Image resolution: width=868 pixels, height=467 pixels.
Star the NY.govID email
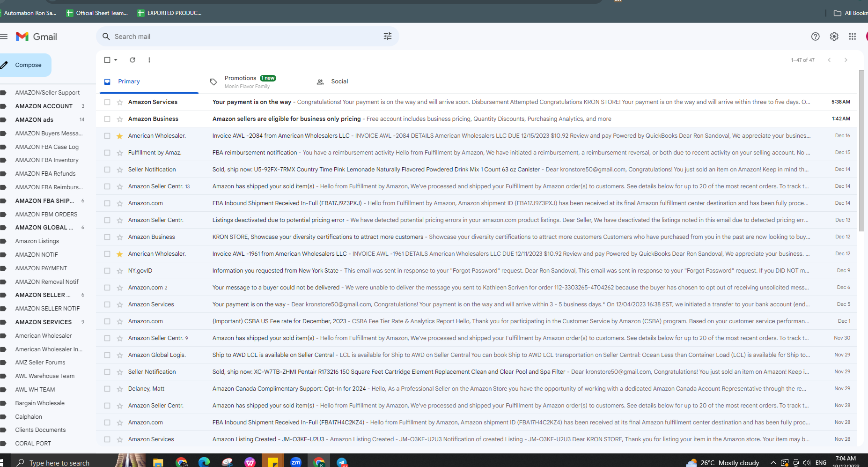[120, 271]
